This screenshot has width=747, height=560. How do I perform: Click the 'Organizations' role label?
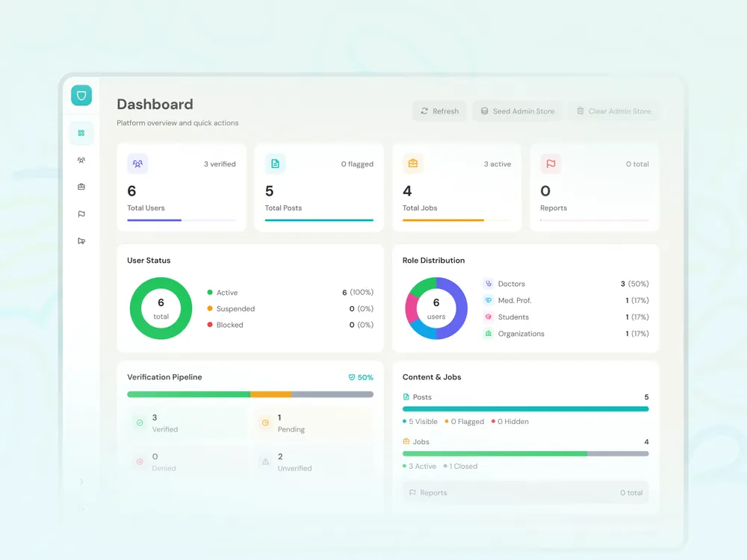(x=521, y=334)
